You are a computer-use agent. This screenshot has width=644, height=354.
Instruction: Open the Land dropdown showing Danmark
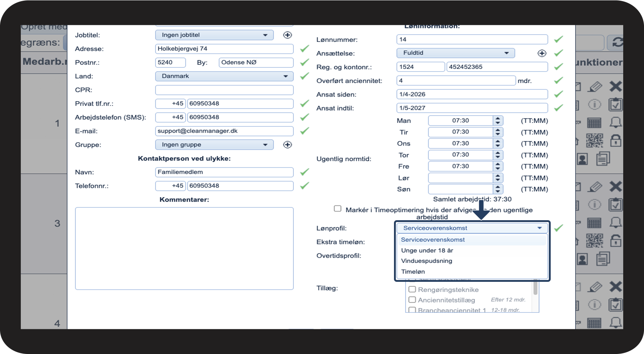[225, 76]
